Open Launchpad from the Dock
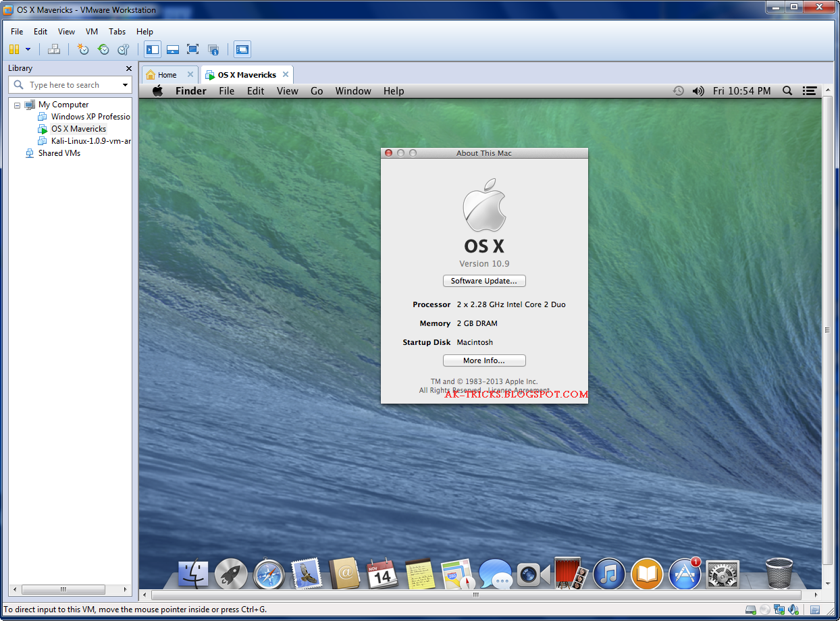 click(x=232, y=574)
